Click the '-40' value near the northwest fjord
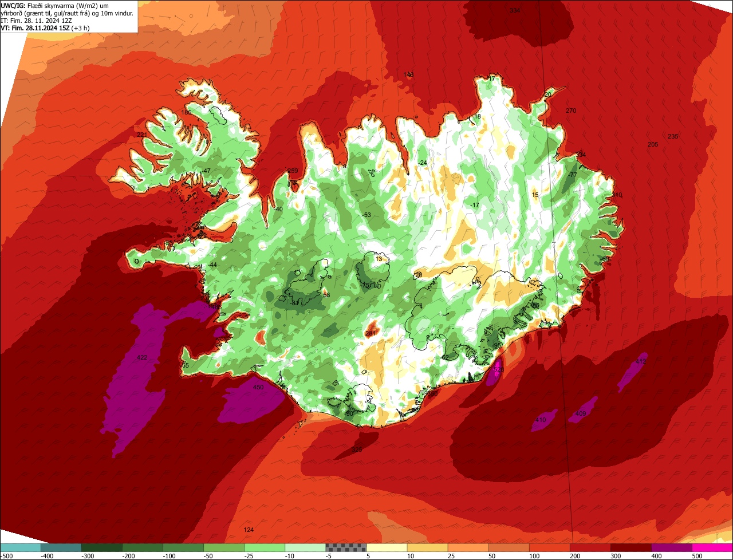The width and height of the screenshot is (733, 560). (278, 209)
